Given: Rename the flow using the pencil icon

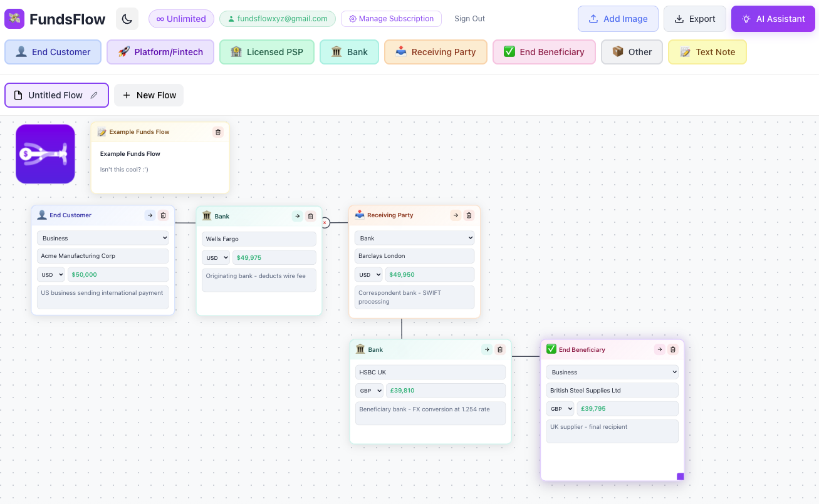Looking at the screenshot, I should (x=94, y=95).
